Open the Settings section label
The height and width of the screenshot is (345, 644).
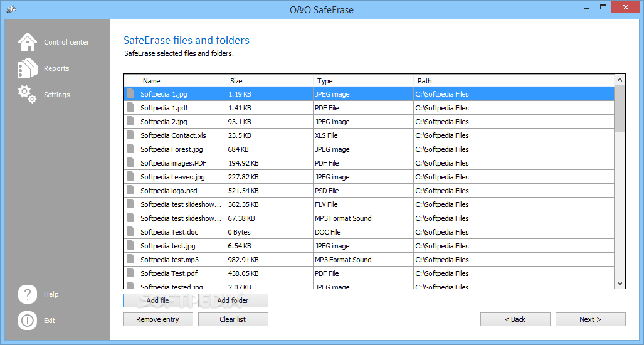56,95
